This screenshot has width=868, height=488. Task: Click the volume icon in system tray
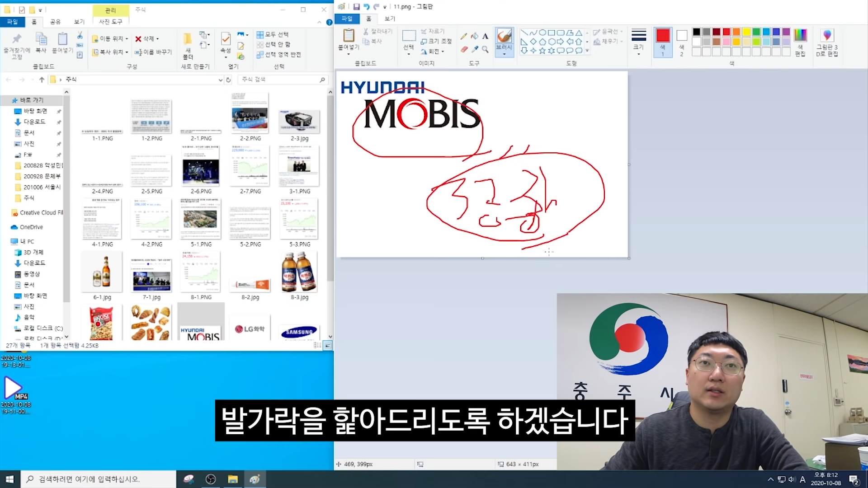(x=792, y=479)
